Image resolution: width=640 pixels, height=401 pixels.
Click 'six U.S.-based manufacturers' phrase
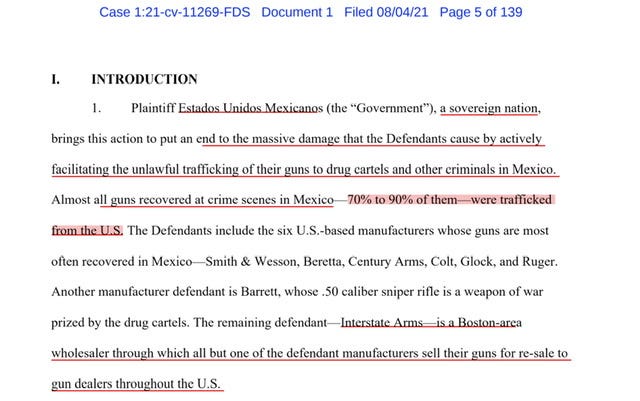coord(355,230)
